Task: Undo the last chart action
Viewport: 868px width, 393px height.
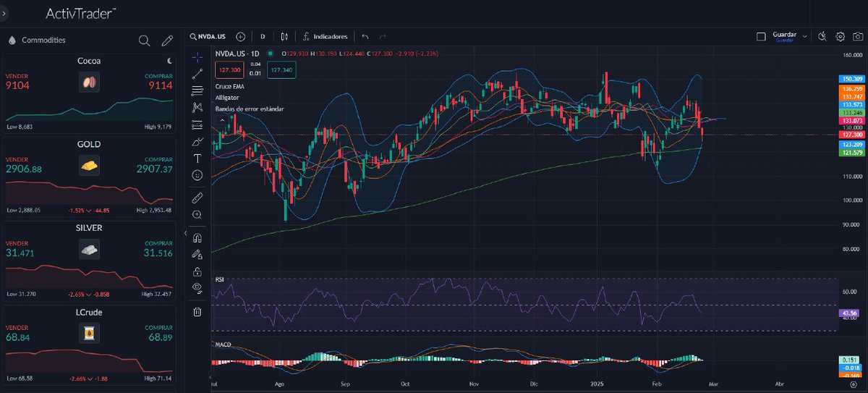Action: pyautogui.click(x=365, y=36)
